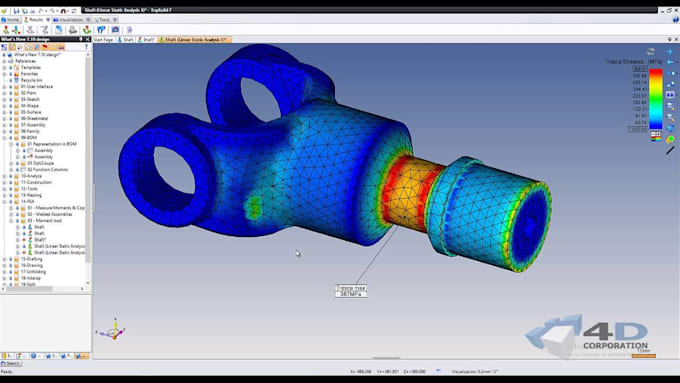Viewport: 680px width, 383px height.
Task: Click the topmost blue axis icon on the right toolbar
Action: tap(670, 51)
